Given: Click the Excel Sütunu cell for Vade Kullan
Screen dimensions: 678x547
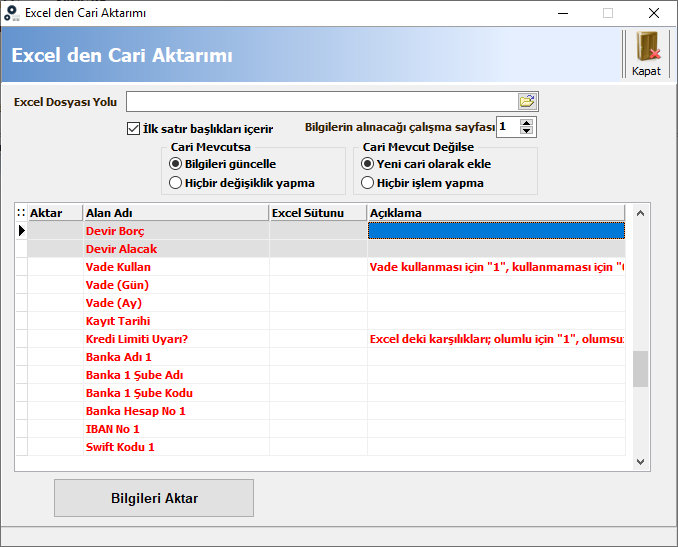Looking at the screenshot, I should pyautogui.click(x=319, y=267).
